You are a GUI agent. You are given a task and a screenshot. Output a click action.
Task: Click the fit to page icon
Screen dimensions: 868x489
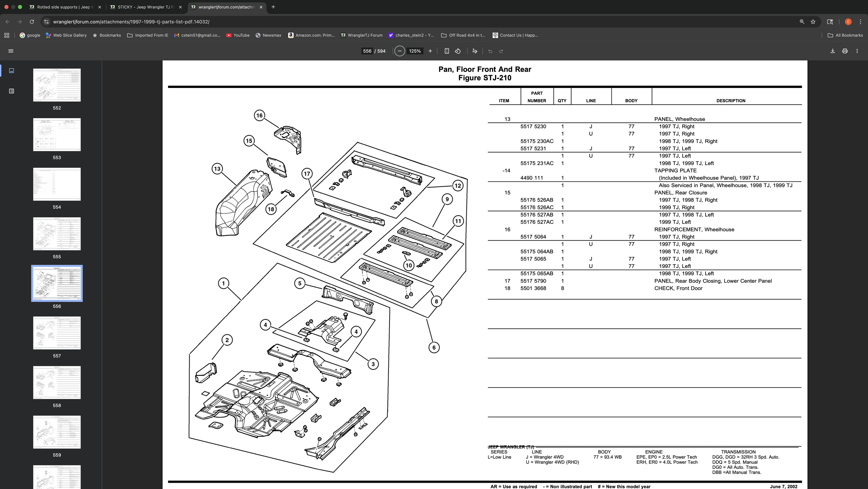point(447,51)
